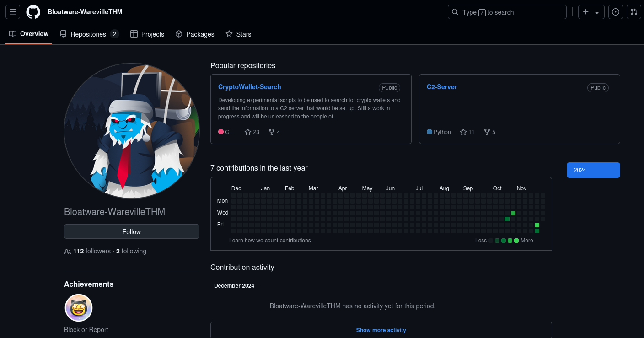Viewport: 644px width, 338px height.
Task: Click the Achievements heading
Action: [89, 284]
